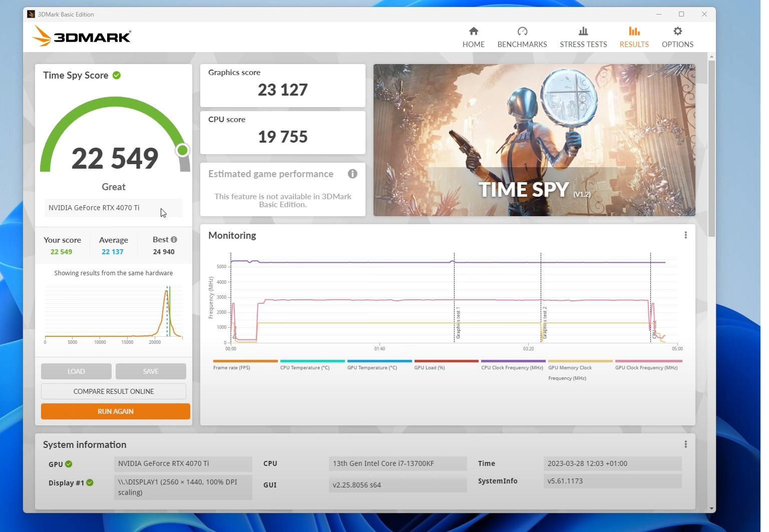This screenshot has width=769, height=532.
Task: Click the DISPLAY1 2560 × 1440 field
Action: (x=183, y=487)
